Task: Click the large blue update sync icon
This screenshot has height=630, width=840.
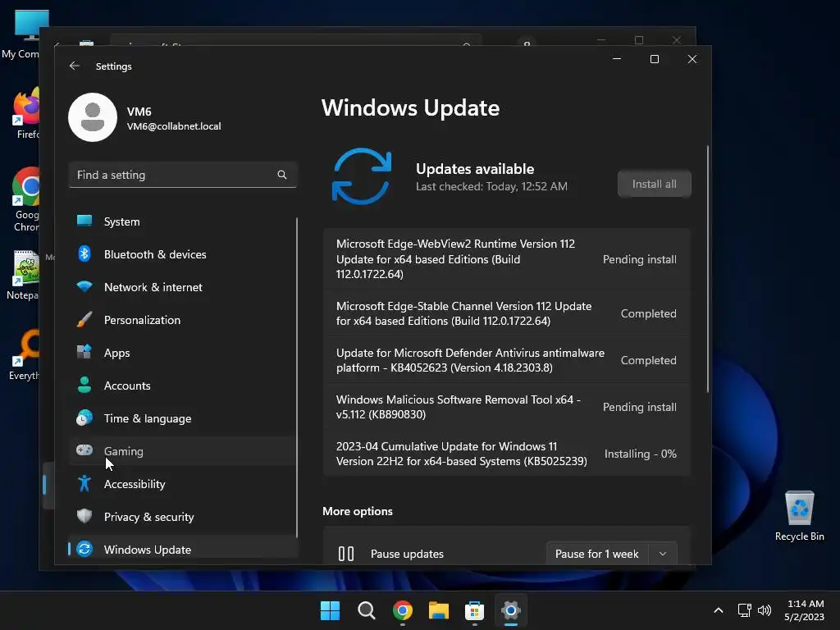Action: pyautogui.click(x=362, y=176)
